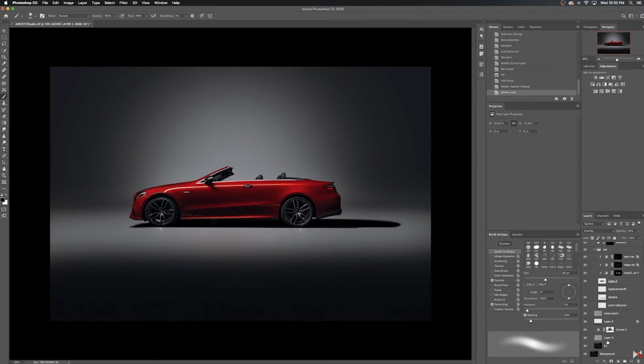
Task: Pick the Clone Stamp tool
Action: click(x=4, y=103)
